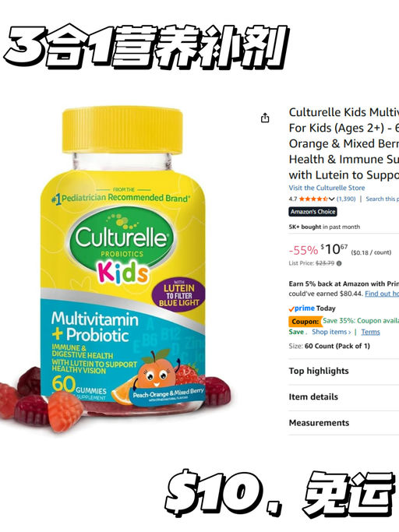
Task: Expand the Top highlights section
Action: (344, 371)
